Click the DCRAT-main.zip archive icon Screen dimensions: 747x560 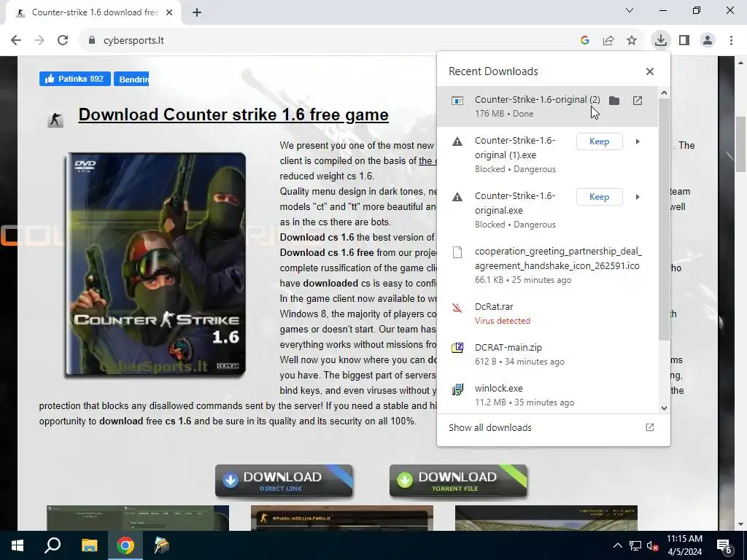click(457, 348)
